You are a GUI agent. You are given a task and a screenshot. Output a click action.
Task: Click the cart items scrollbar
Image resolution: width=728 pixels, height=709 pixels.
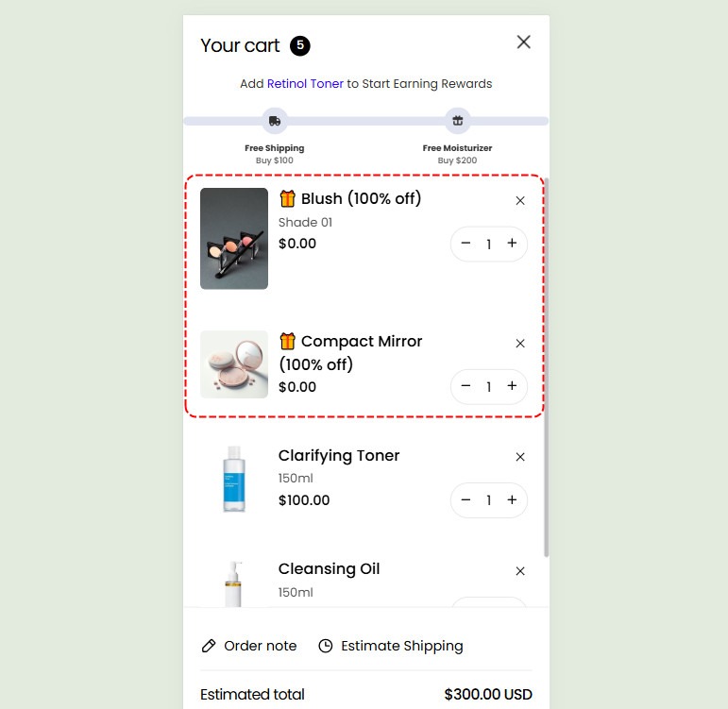(x=546, y=367)
